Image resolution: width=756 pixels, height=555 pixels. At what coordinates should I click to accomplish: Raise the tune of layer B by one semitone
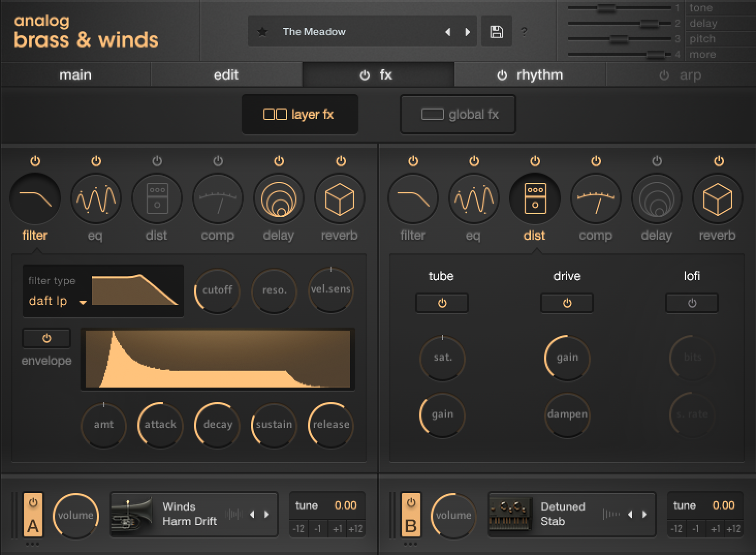tap(716, 529)
